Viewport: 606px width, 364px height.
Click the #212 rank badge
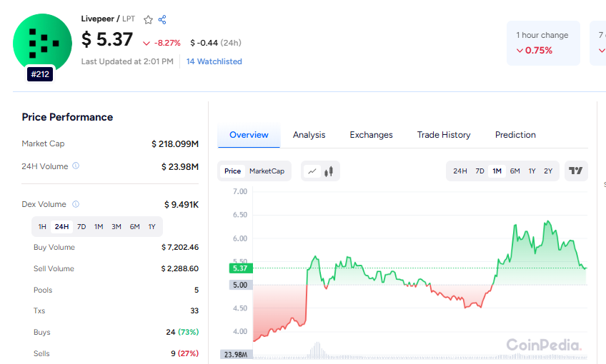click(x=40, y=74)
